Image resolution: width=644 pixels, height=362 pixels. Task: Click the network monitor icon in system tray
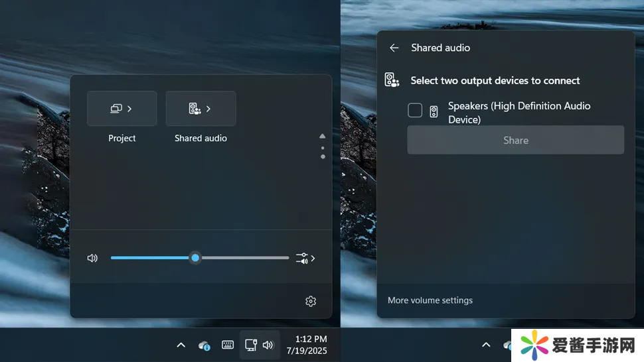(x=251, y=345)
